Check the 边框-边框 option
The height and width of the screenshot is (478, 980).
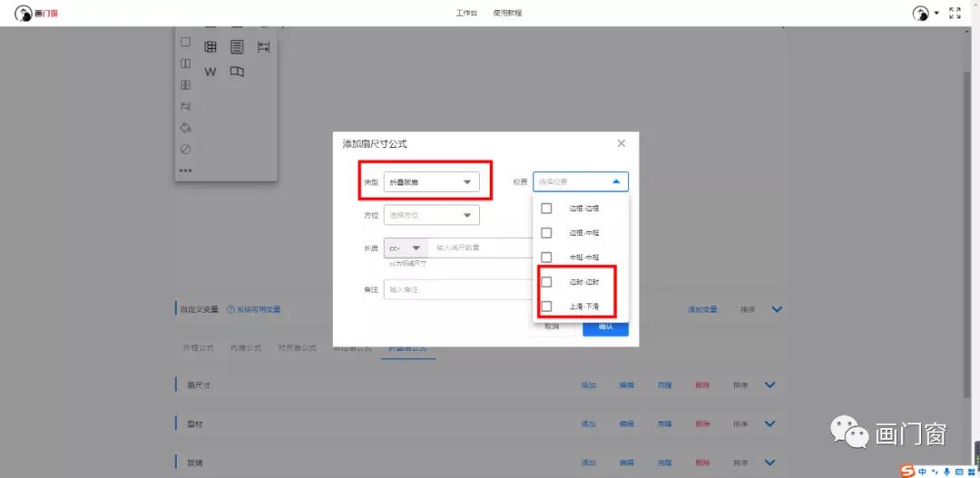point(546,208)
